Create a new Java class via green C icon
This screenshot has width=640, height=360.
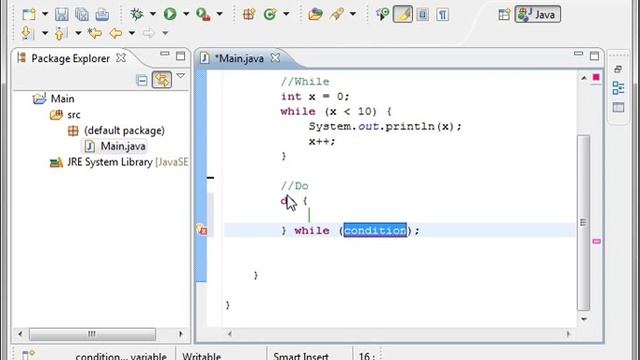270,14
